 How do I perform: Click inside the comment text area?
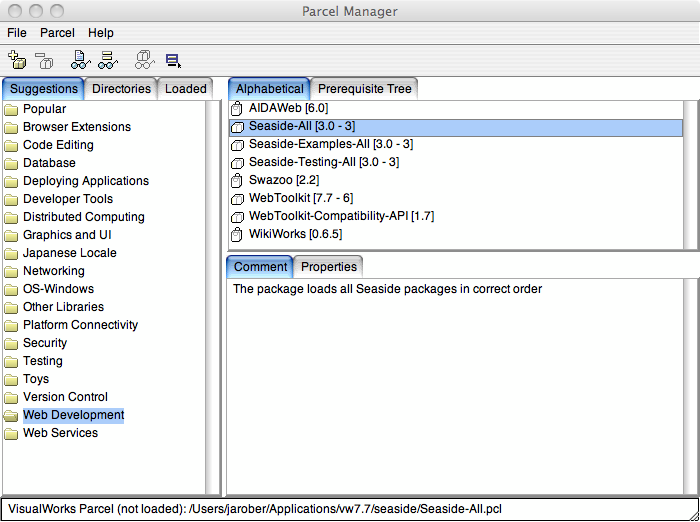click(x=455, y=386)
